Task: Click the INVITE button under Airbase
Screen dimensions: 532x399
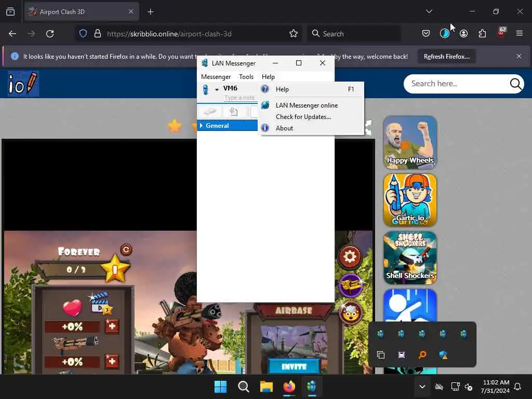Action: click(x=294, y=366)
